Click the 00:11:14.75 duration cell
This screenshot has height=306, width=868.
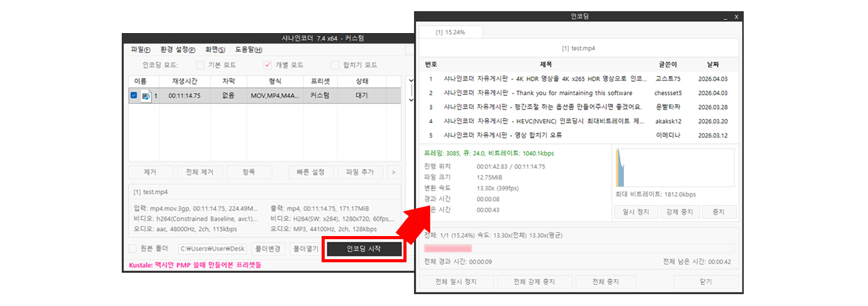[x=184, y=96]
